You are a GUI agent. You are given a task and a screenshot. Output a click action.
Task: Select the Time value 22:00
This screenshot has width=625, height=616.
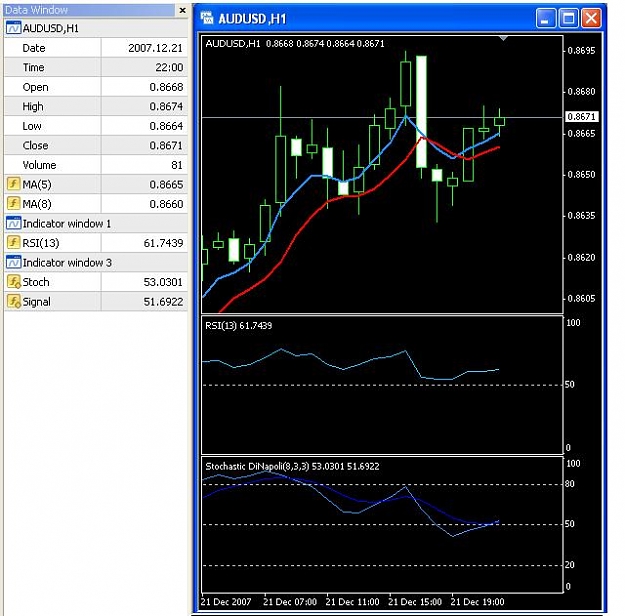pyautogui.click(x=169, y=67)
